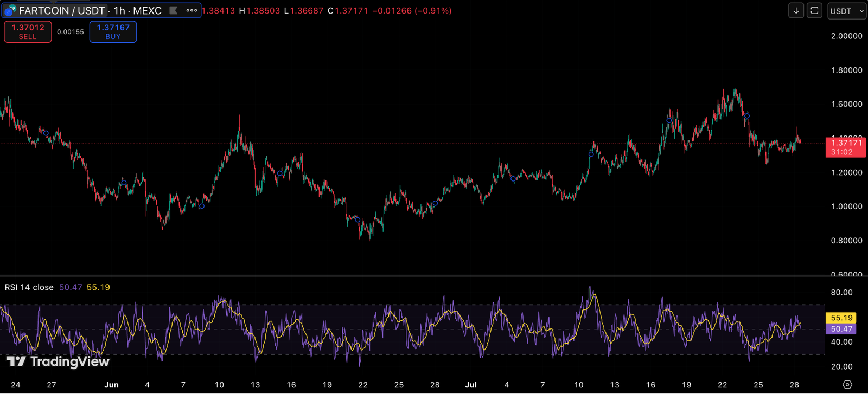Click the yellow 55.19 RSI value tag

pos(841,318)
